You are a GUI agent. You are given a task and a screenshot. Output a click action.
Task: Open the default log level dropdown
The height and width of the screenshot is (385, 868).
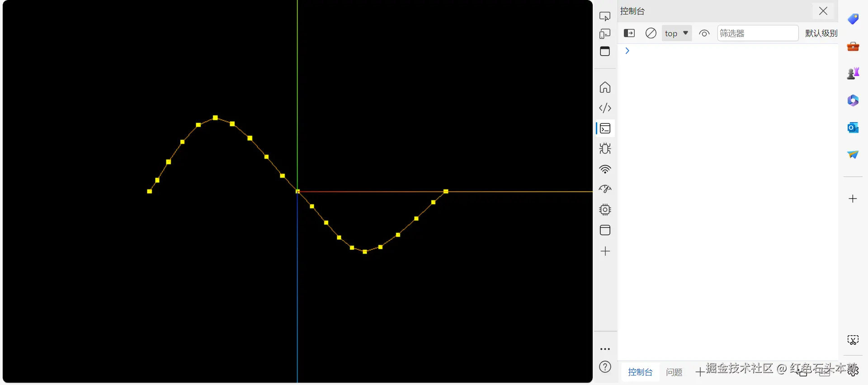pos(821,33)
